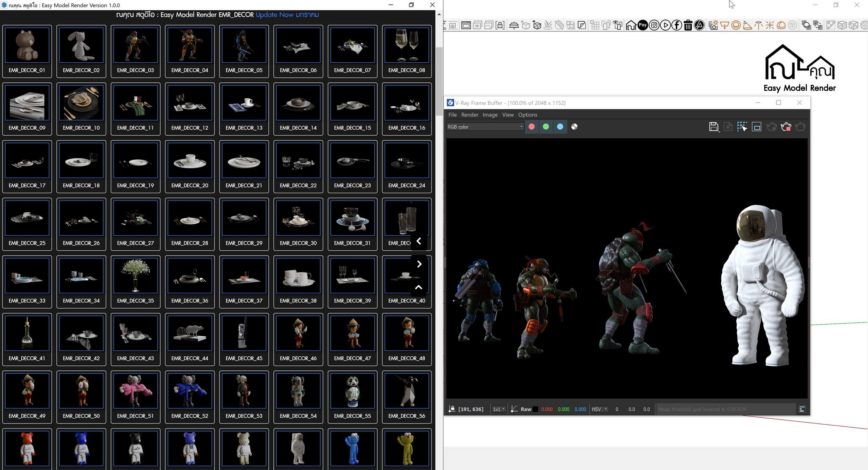This screenshot has width=868, height=470.
Task: Toggle the blue channel in the Frame Buffer
Action: pyautogui.click(x=560, y=127)
